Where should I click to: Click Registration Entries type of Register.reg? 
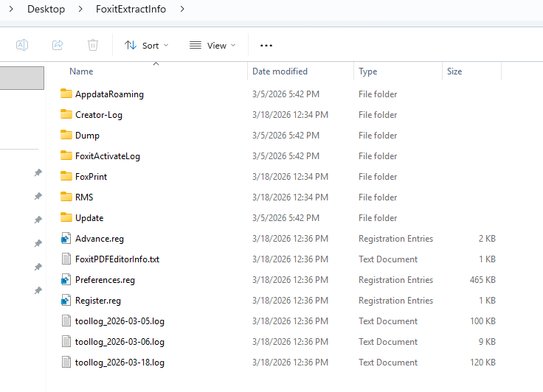pos(396,301)
